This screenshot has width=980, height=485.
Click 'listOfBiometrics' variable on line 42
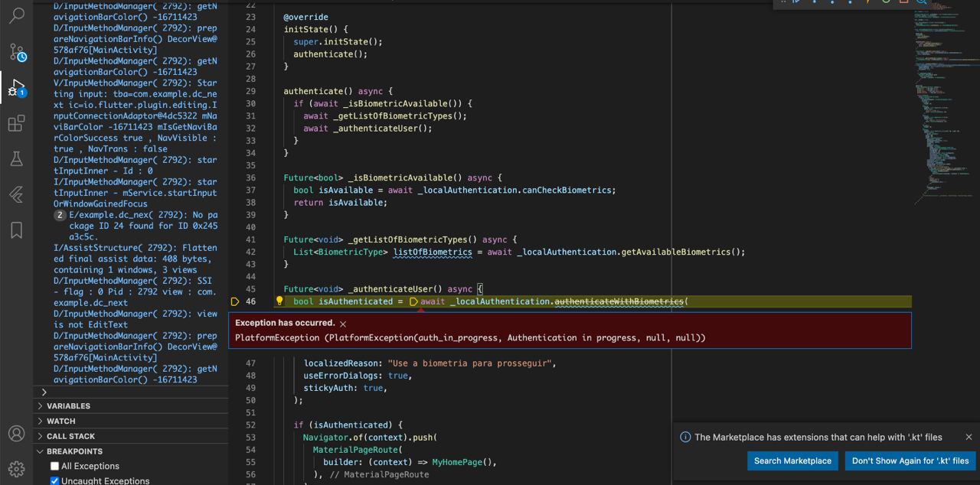click(x=433, y=252)
